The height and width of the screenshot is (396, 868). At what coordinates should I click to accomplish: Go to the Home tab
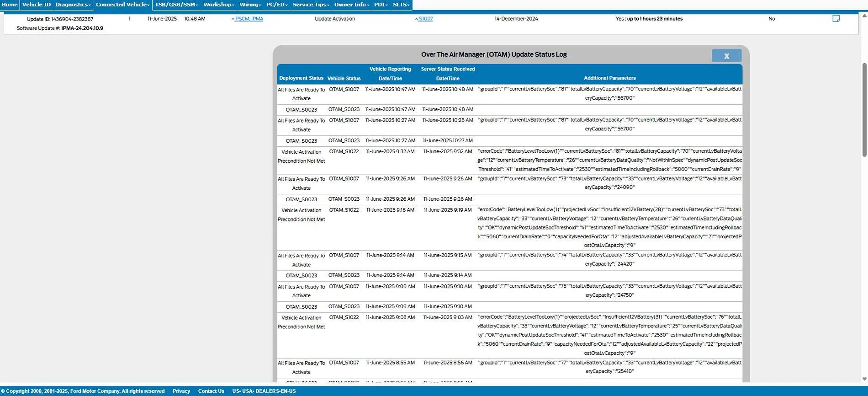10,5
